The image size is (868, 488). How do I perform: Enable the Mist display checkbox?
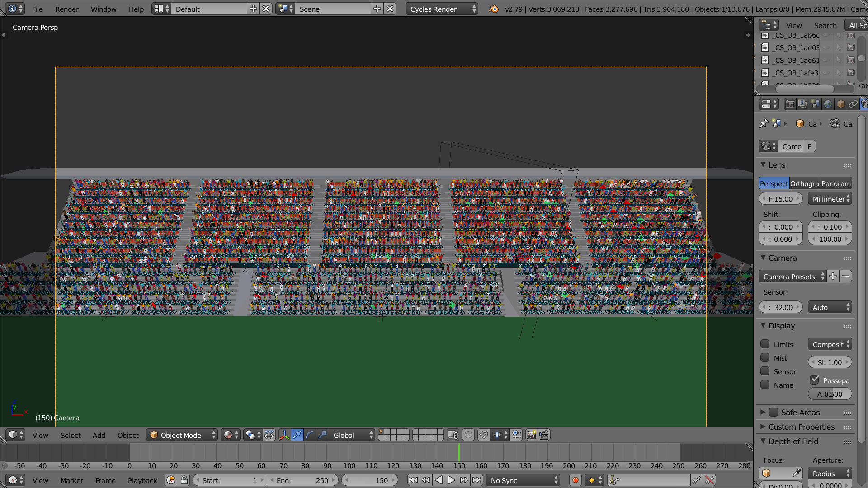click(765, 358)
